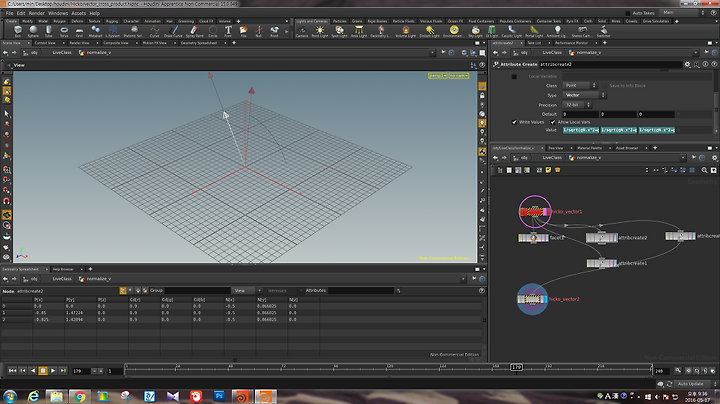Switch to the Particles shelf tab
Image resolution: width=720 pixels, height=404 pixels.
[x=339, y=21]
